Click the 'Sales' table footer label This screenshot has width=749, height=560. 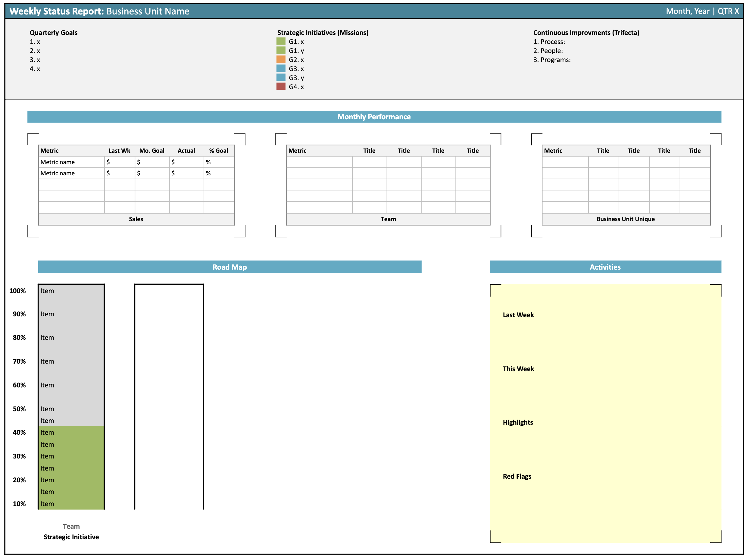[x=136, y=219]
